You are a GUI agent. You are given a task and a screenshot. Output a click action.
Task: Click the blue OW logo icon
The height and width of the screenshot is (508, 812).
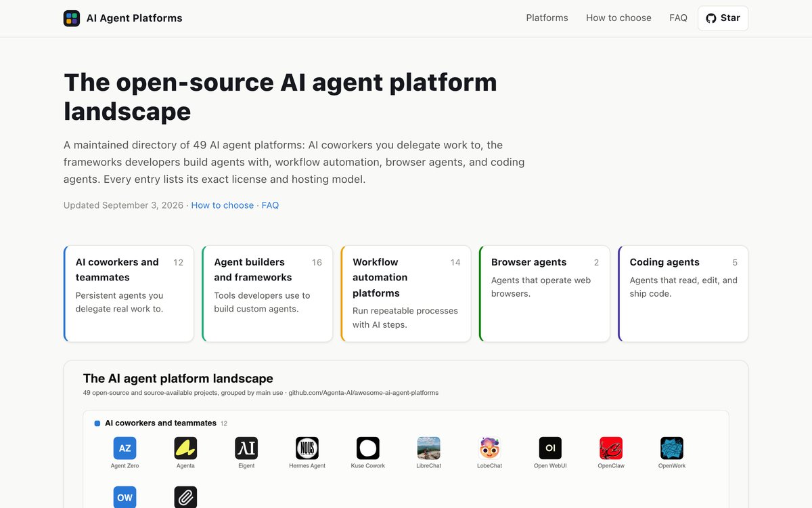125,497
